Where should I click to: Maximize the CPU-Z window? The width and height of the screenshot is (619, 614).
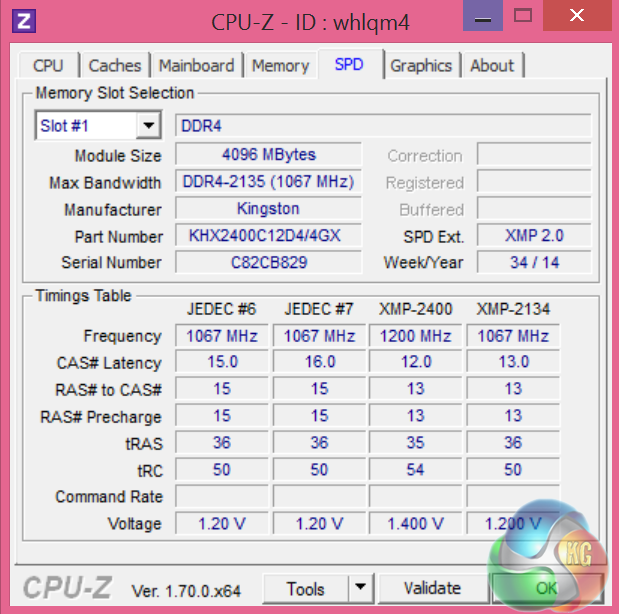(523, 16)
